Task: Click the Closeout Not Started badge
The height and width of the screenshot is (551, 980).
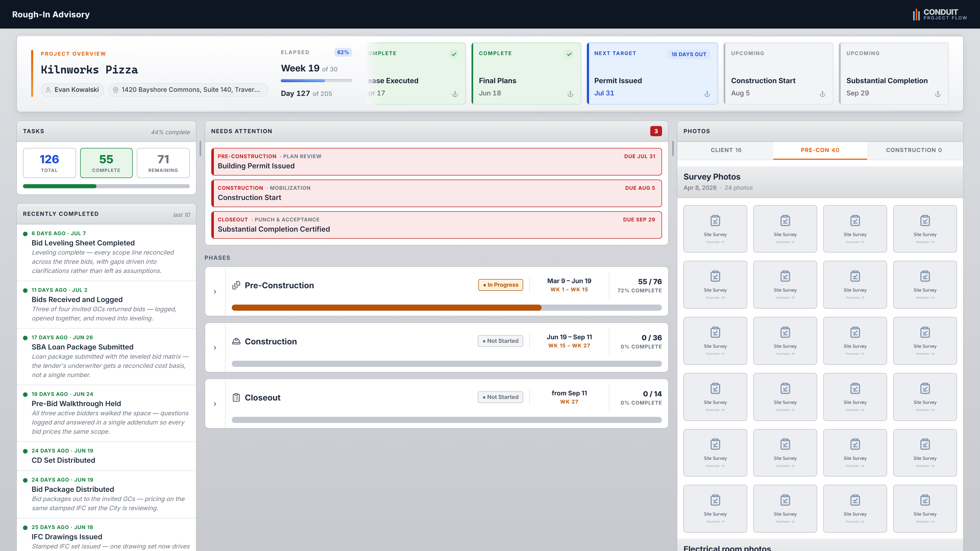Action: (x=500, y=397)
